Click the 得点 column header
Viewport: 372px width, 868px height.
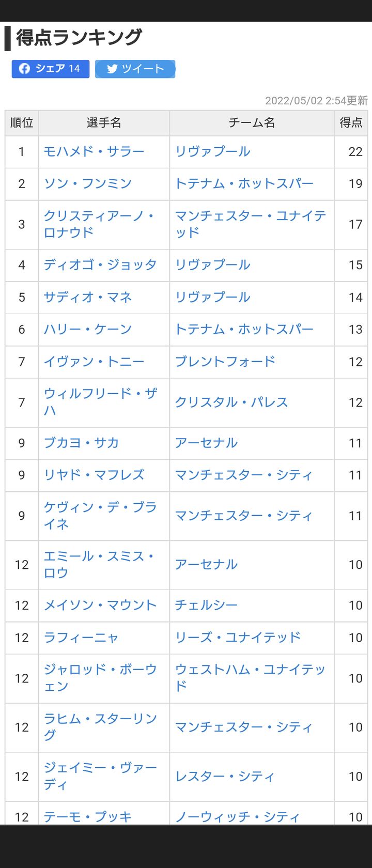coord(351,122)
